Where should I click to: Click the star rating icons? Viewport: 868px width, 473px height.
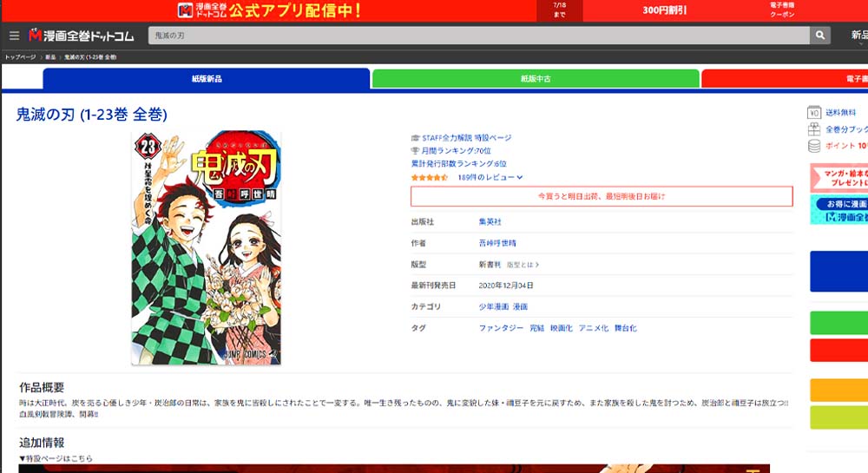pos(430,178)
